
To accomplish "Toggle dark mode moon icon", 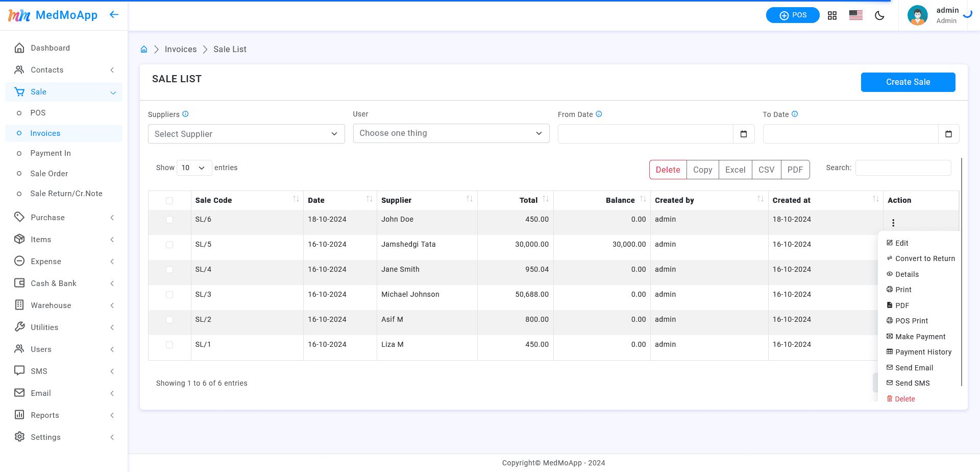I will tap(879, 15).
